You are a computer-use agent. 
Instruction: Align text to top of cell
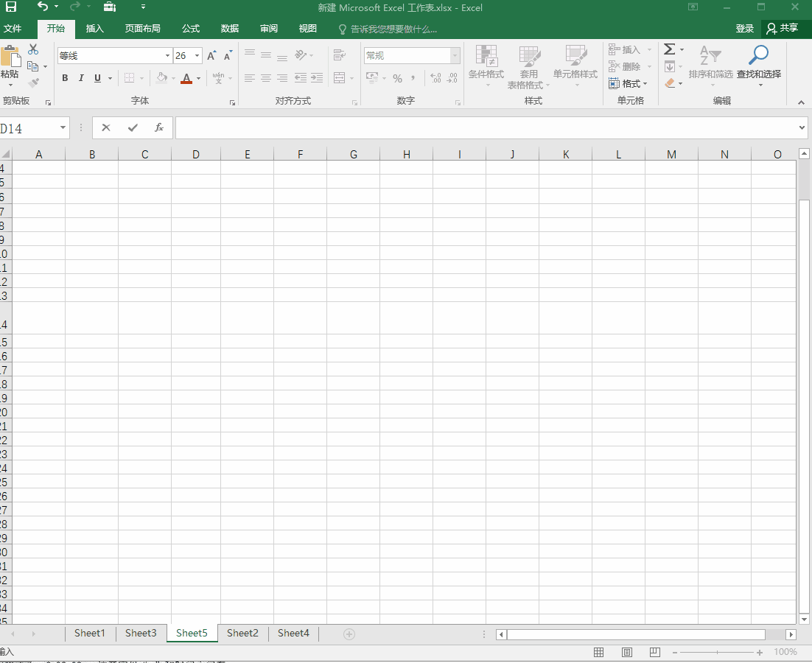click(250, 53)
